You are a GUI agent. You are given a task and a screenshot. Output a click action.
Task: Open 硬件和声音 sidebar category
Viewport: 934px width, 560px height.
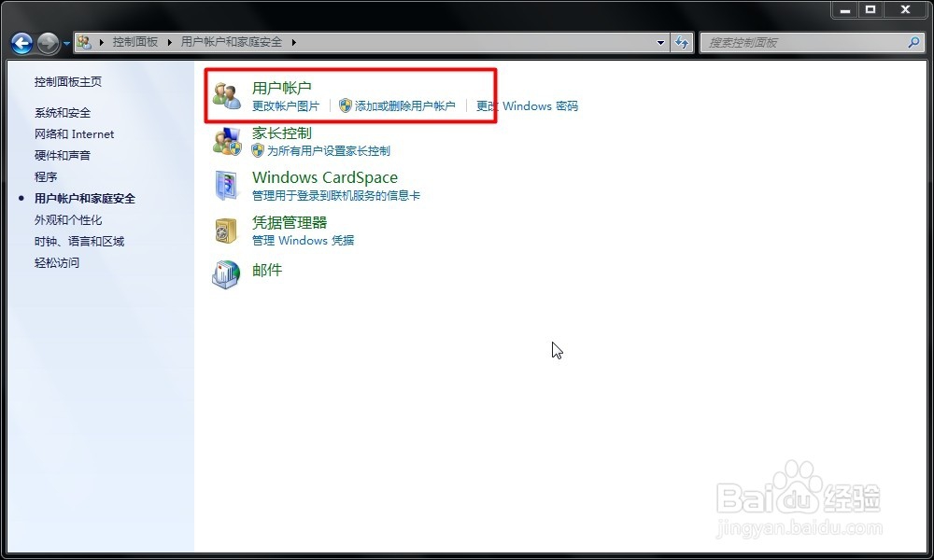63,155
